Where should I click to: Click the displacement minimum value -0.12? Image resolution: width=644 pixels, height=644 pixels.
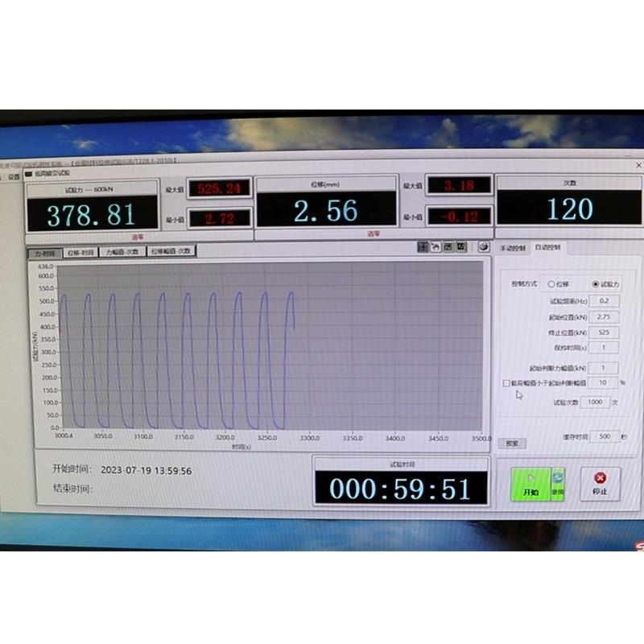(459, 216)
